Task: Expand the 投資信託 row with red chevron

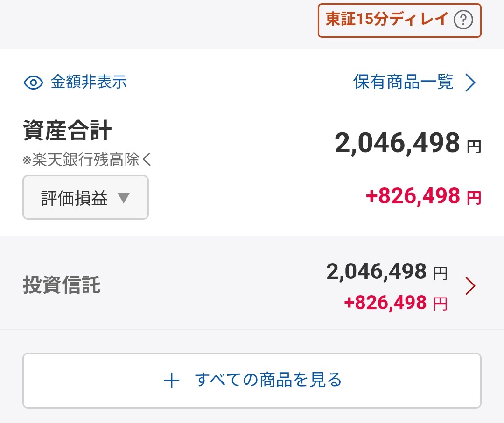Action: 470,286
